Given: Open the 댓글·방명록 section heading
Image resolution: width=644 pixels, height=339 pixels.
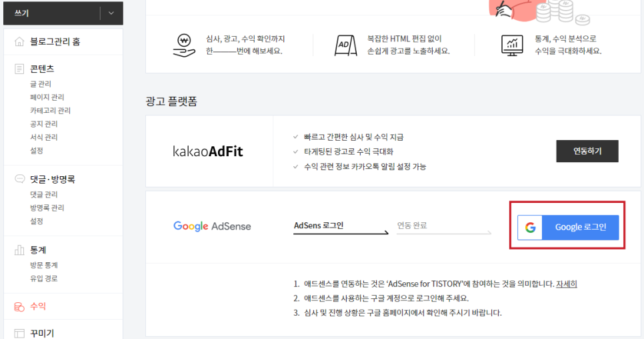Looking at the screenshot, I should [53, 179].
